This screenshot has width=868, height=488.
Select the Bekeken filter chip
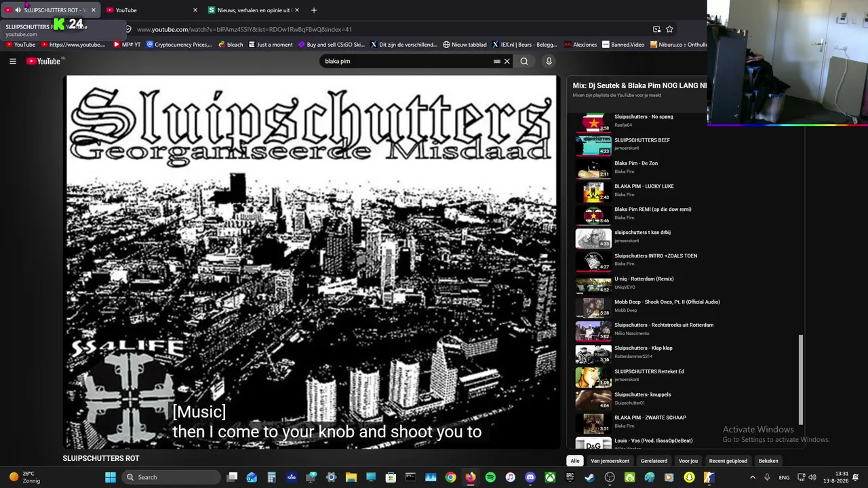click(x=768, y=461)
